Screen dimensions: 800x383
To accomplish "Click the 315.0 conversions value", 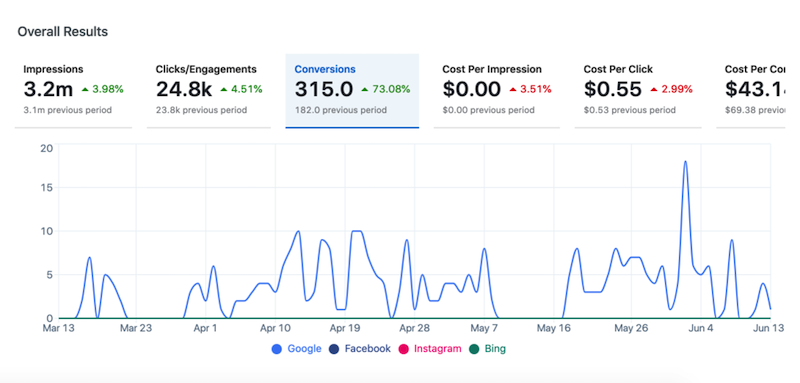I will (x=323, y=89).
